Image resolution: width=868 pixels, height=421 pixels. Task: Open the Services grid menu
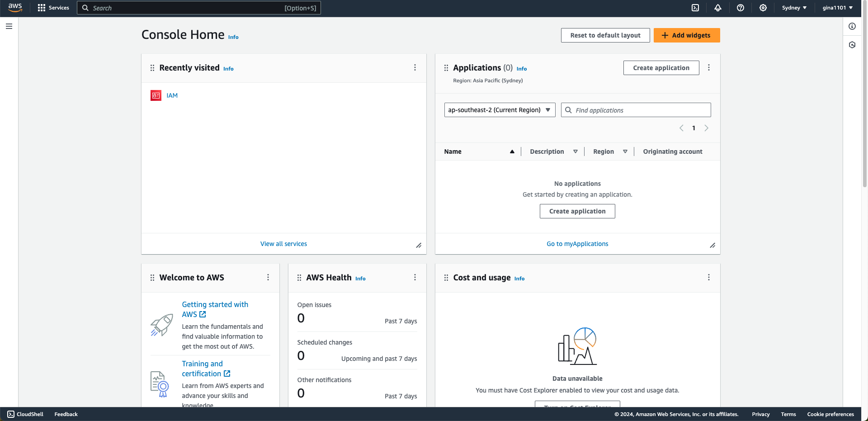(x=53, y=8)
